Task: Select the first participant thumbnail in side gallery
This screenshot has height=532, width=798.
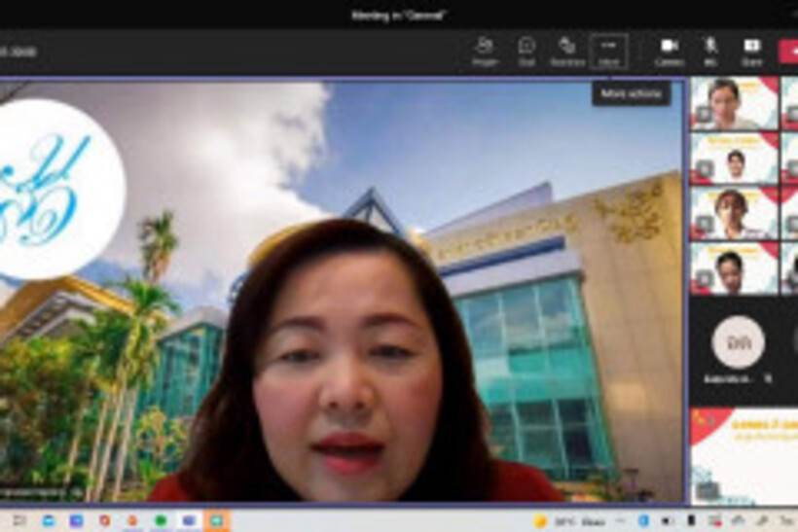Action: [734, 104]
